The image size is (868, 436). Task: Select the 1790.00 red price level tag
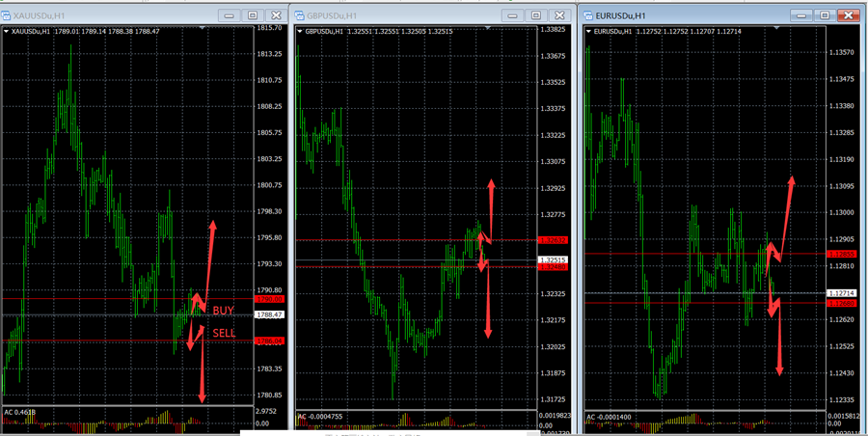coord(267,299)
